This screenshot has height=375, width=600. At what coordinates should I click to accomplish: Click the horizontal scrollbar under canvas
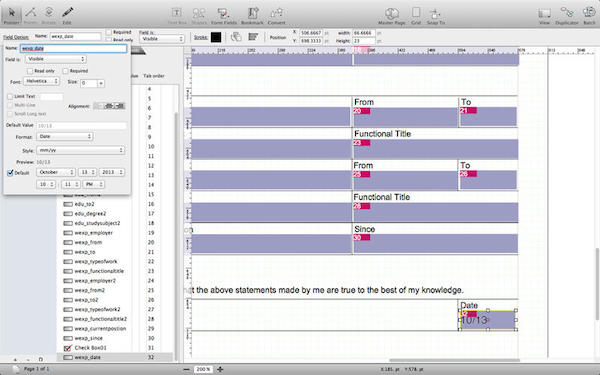[454, 360]
